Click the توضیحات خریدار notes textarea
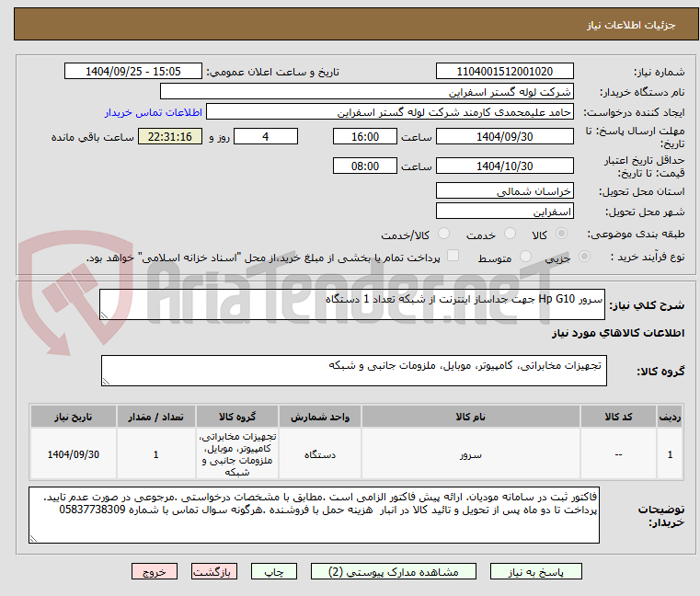 (x=314, y=515)
